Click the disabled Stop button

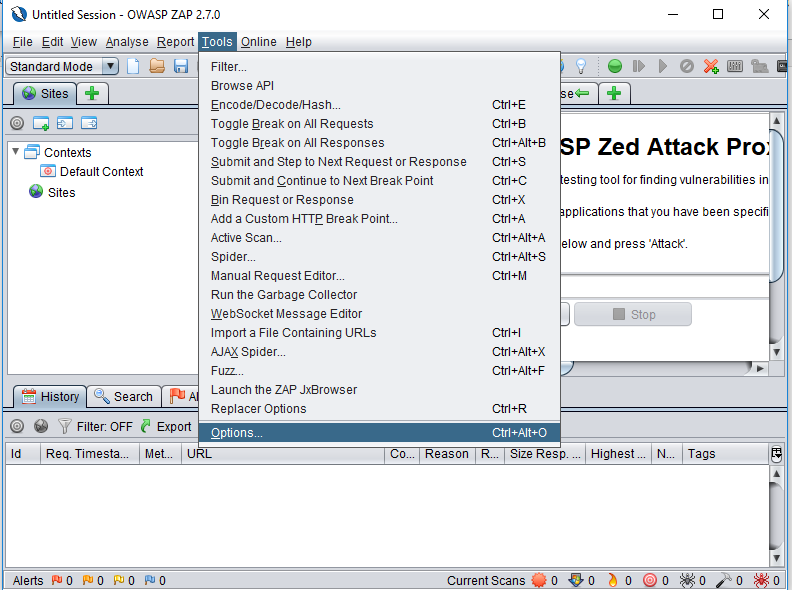[x=633, y=314]
